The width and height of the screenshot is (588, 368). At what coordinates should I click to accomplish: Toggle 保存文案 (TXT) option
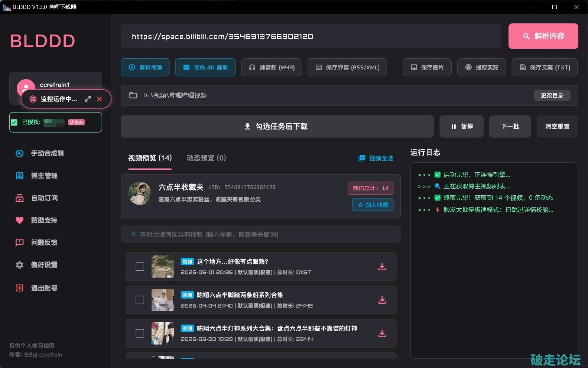click(545, 67)
